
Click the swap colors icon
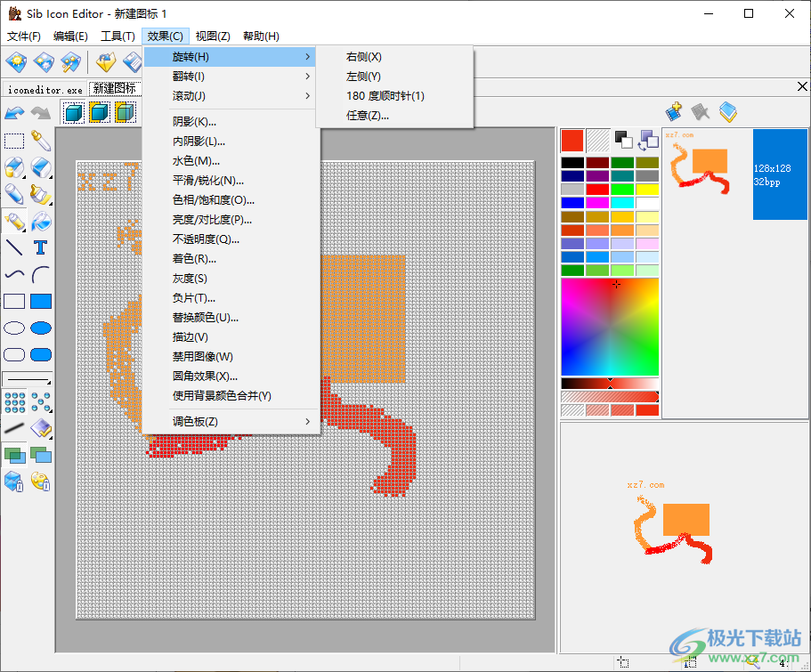click(648, 141)
